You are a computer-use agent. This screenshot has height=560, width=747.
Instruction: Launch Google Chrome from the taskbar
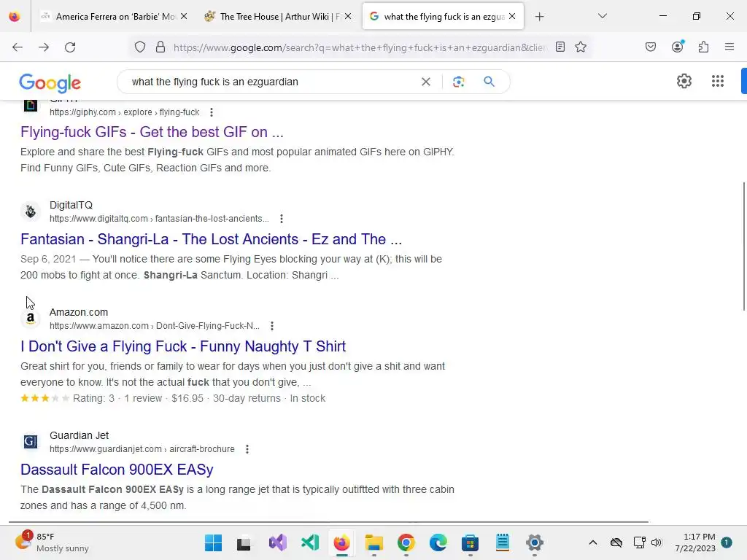(x=406, y=542)
